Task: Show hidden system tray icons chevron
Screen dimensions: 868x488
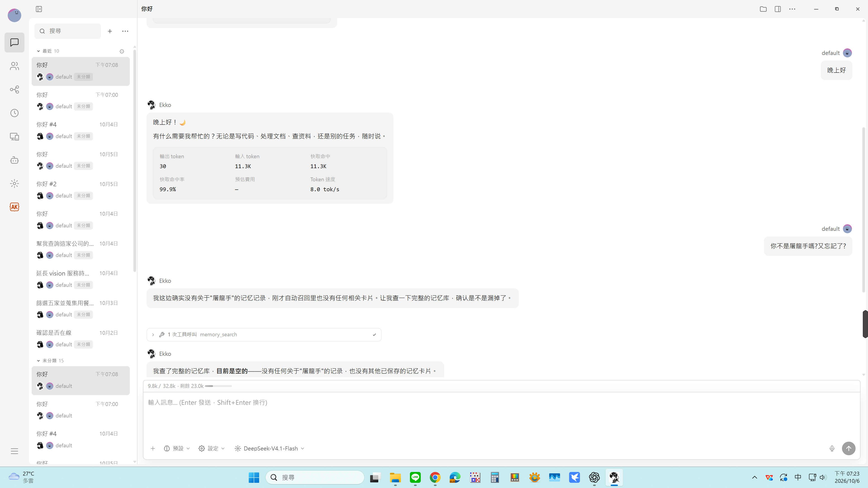Action: pyautogui.click(x=754, y=478)
